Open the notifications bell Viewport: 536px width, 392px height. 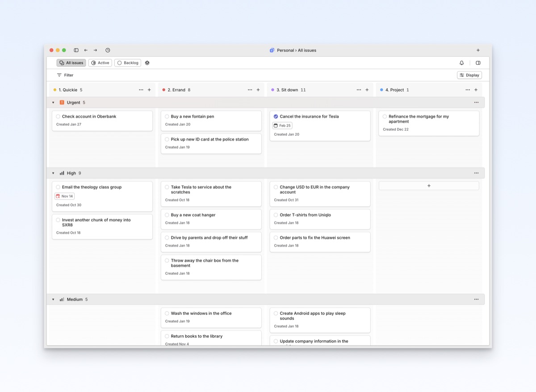click(x=461, y=63)
